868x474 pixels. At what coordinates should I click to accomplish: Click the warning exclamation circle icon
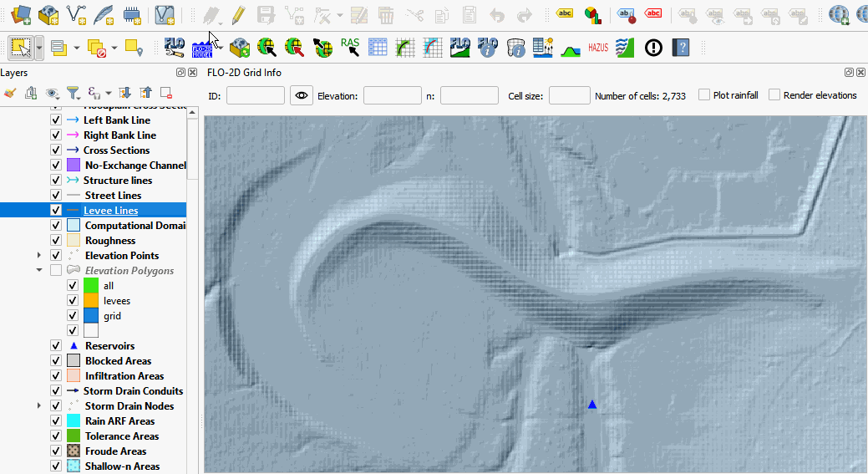653,48
